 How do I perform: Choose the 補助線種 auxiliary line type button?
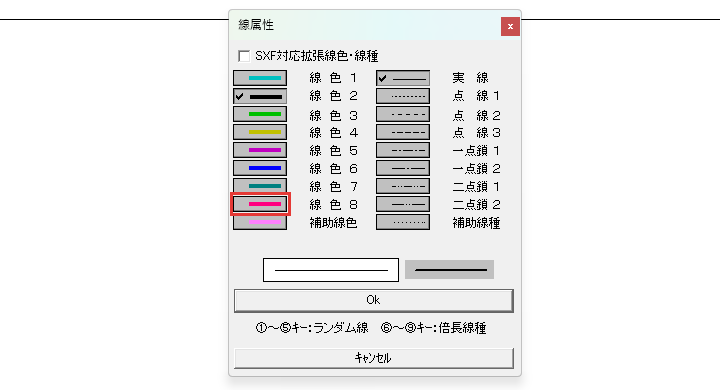[x=403, y=222]
